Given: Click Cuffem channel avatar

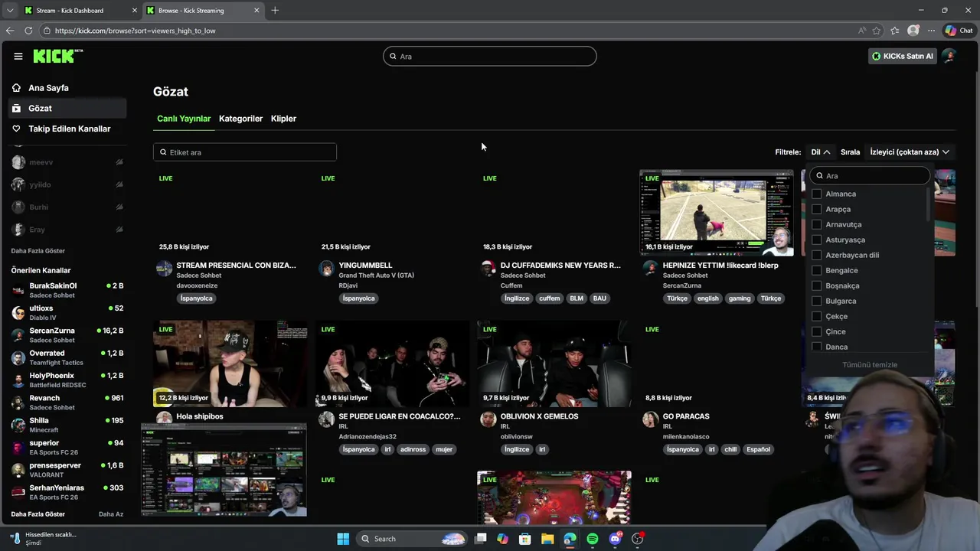Looking at the screenshot, I should (x=488, y=269).
